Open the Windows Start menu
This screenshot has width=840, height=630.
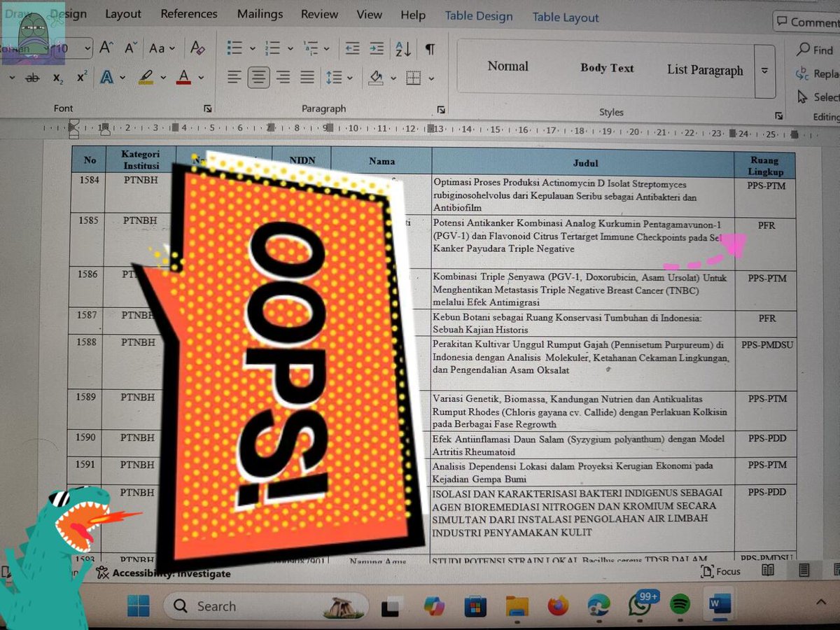tap(139, 605)
